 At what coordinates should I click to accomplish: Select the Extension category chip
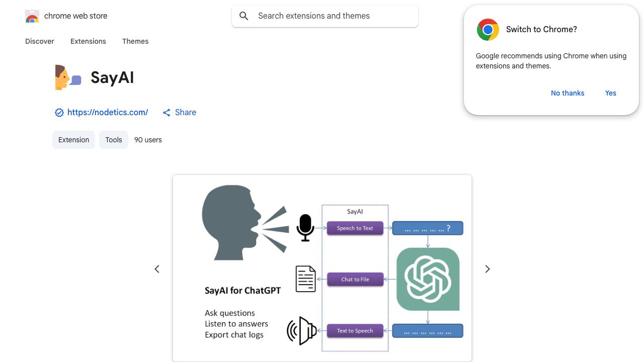[73, 140]
